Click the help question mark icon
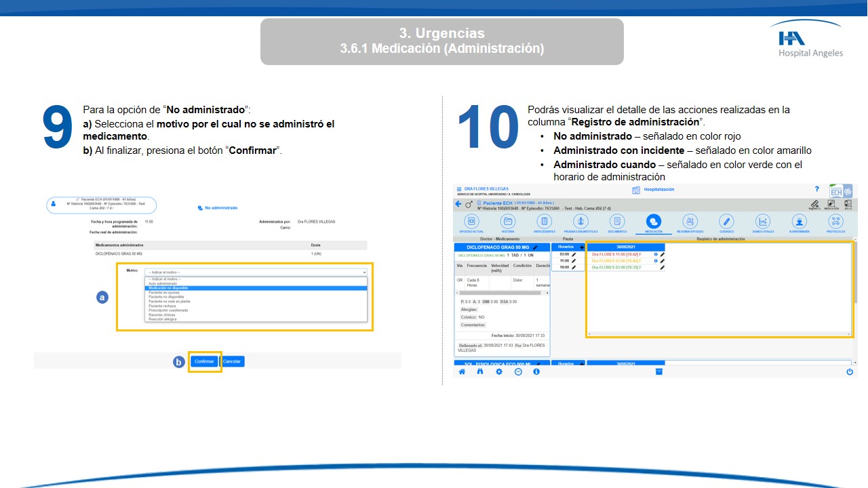The height and width of the screenshot is (488, 868). pos(816,189)
